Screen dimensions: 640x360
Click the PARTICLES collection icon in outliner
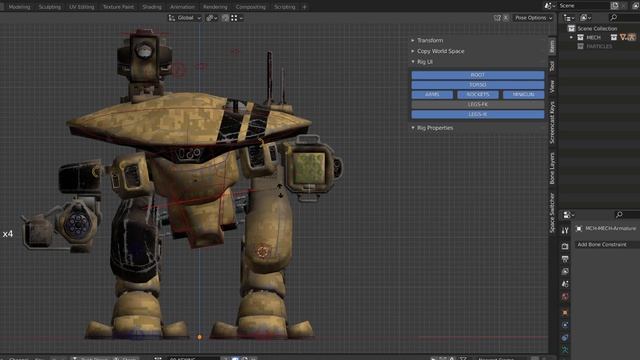[x=580, y=46]
